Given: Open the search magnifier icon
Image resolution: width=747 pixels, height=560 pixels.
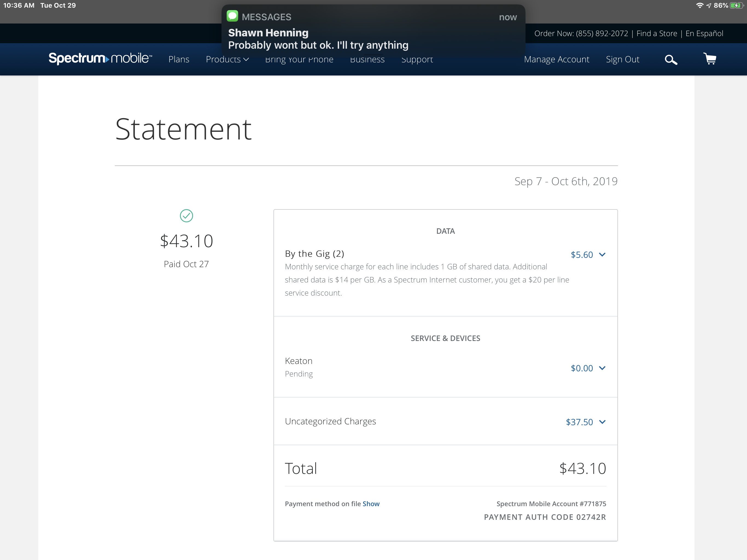Looking at the screenshot, I should pyautogui.click(x=671, y=59).
